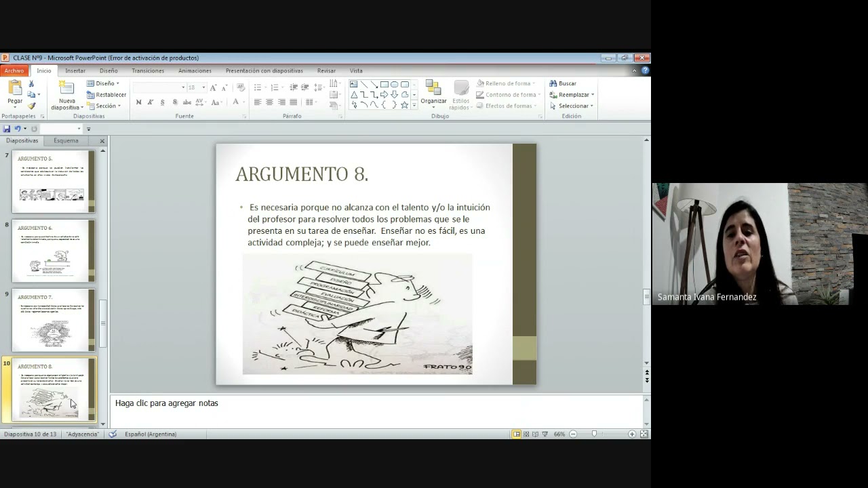Screen dimensions: 868x488
Task: Align text right
Action: 281,102
